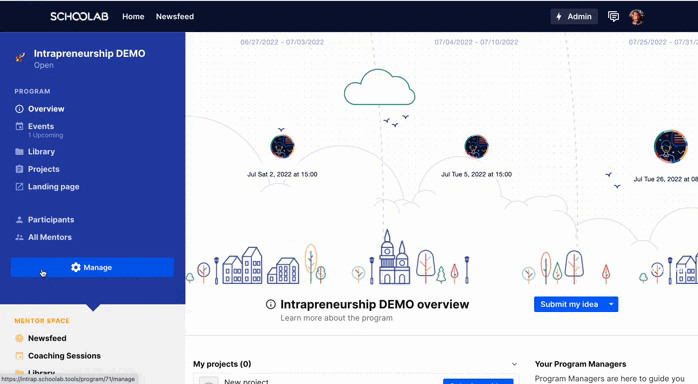Click the Open status under program title
The height and width of the screenshot is (384, 698).
pyautogui.click(x=44, y=65)
